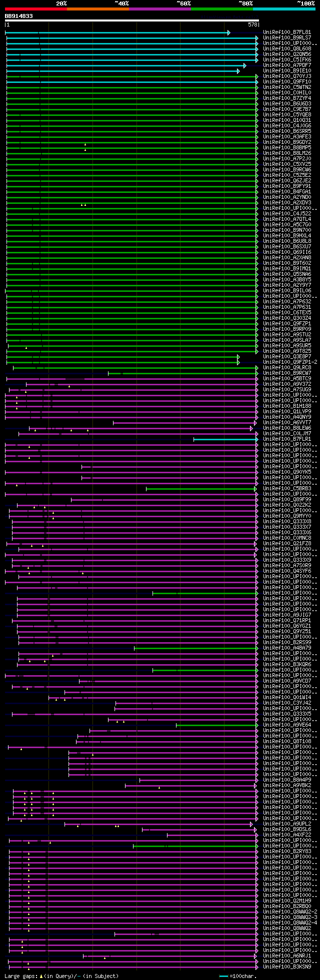Select the UniRef100_B8A4P9 label
The height and width of the screenshot is (980, 320).
click(287, 780)
